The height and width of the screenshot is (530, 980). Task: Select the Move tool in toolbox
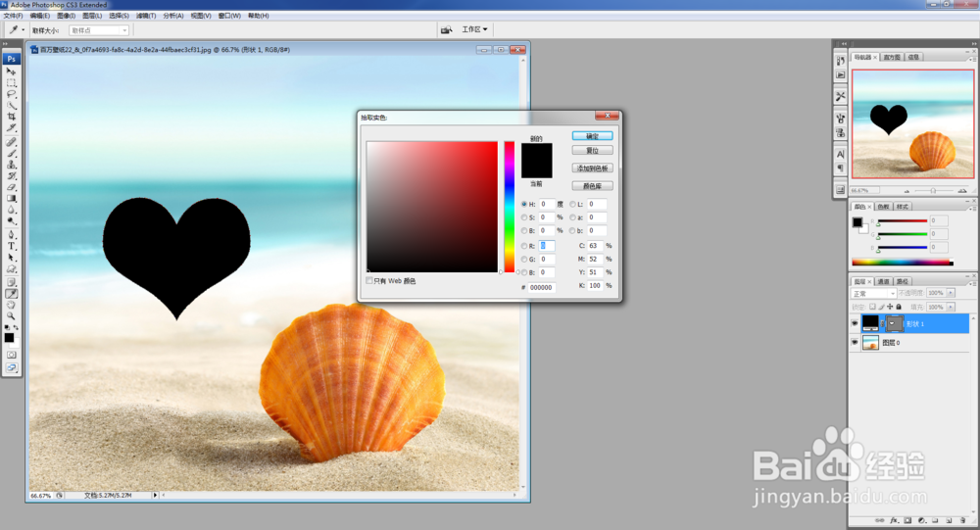pyautogui.click(x=11, y=72)
